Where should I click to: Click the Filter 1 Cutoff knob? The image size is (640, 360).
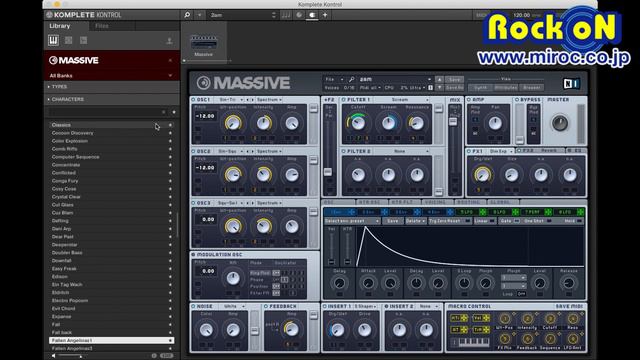(358, 123)
